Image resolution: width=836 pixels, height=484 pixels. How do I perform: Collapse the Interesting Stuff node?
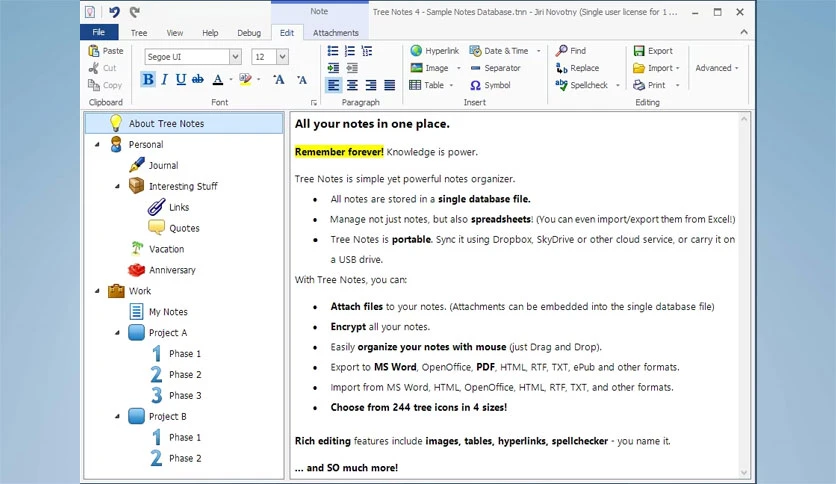117,186
